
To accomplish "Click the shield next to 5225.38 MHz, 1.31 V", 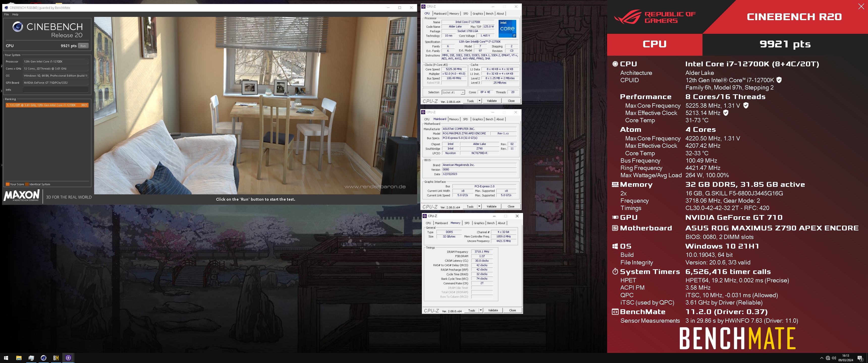I will click(x=746, y=105).
